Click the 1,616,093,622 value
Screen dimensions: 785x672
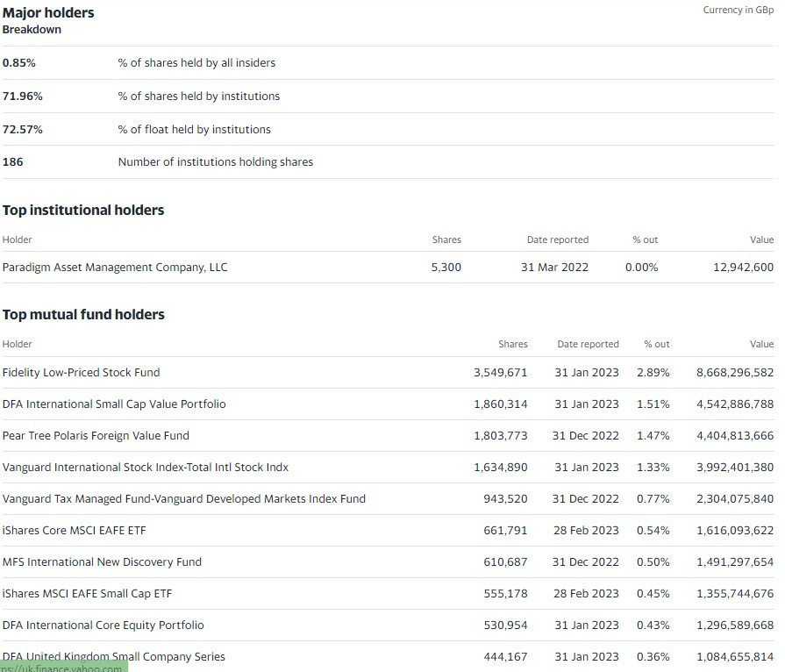[735, 530]
